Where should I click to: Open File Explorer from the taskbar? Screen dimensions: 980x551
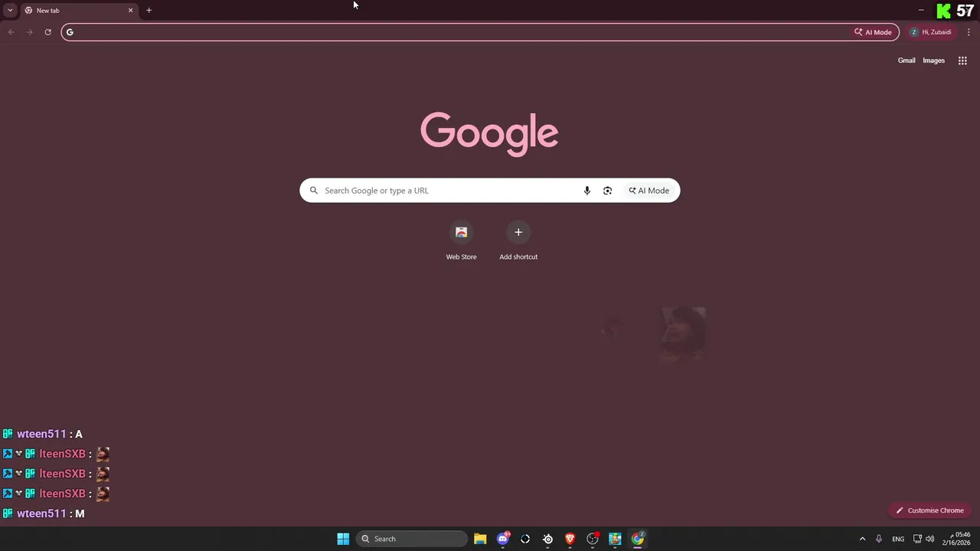coord(480,539)
